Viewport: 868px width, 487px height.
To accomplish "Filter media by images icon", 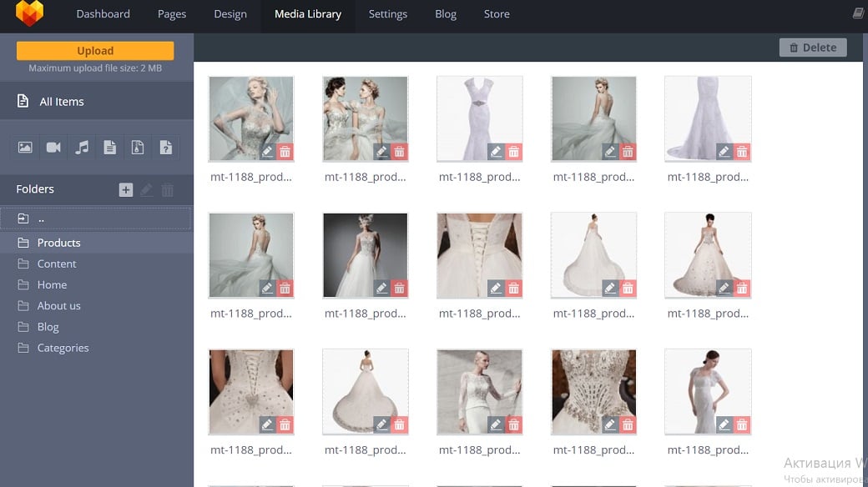I will [25, 148].
